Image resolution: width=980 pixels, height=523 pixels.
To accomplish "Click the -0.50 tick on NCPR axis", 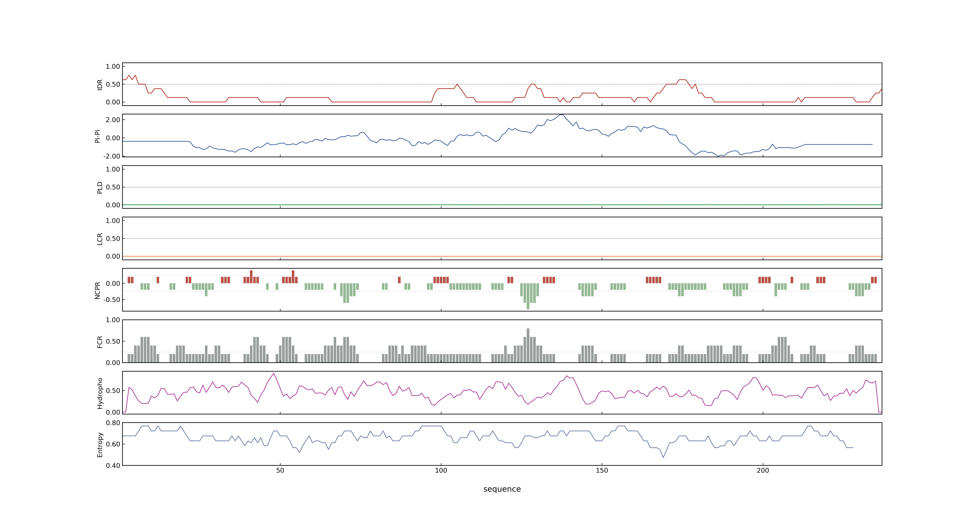I will click(x=111, y=300).
